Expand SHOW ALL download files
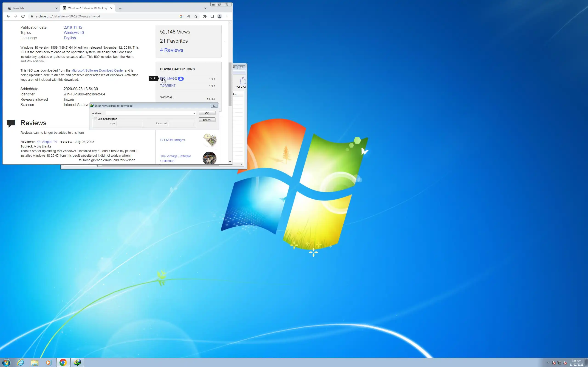588x367 pixels. point(167,97)
